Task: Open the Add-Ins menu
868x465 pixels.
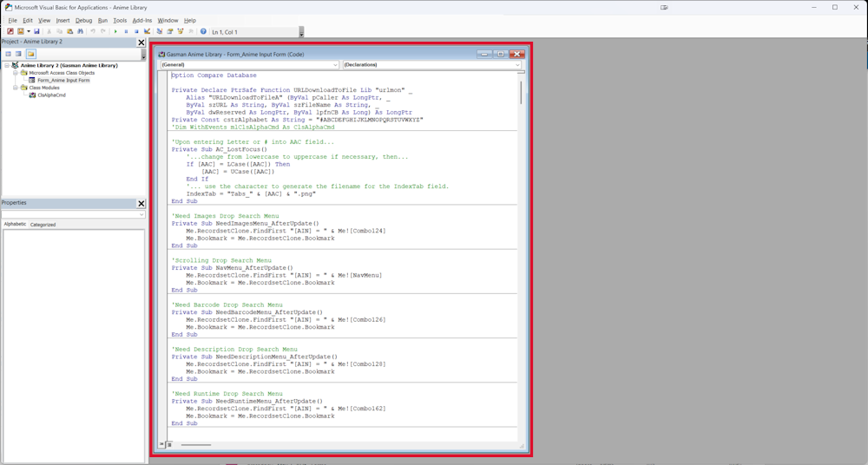Action: point(142,21)
